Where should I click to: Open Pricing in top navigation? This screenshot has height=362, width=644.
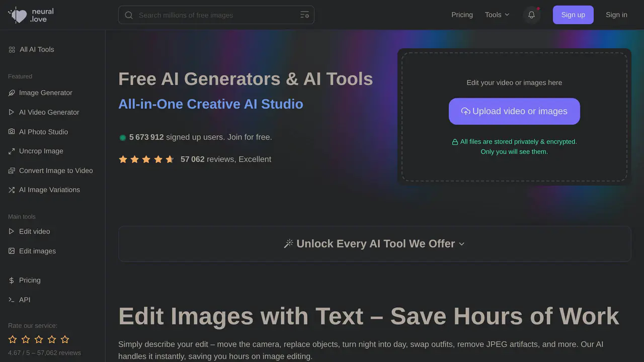[x=462, y=15]
